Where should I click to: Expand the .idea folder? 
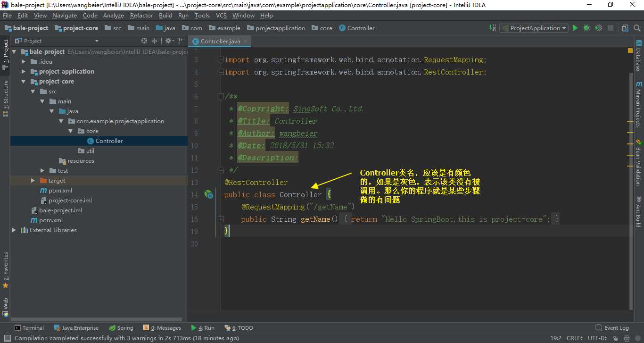coord(24,61)
